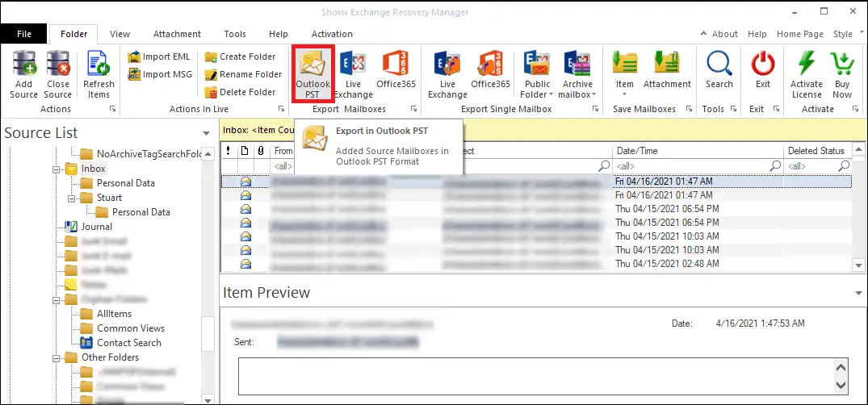
Task: Open the Style dropdown
Action: [x=848, y=34]
